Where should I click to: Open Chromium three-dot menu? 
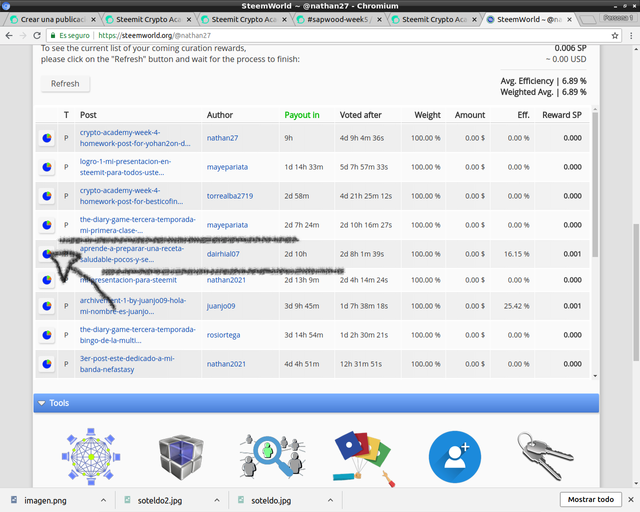[631, 36]
